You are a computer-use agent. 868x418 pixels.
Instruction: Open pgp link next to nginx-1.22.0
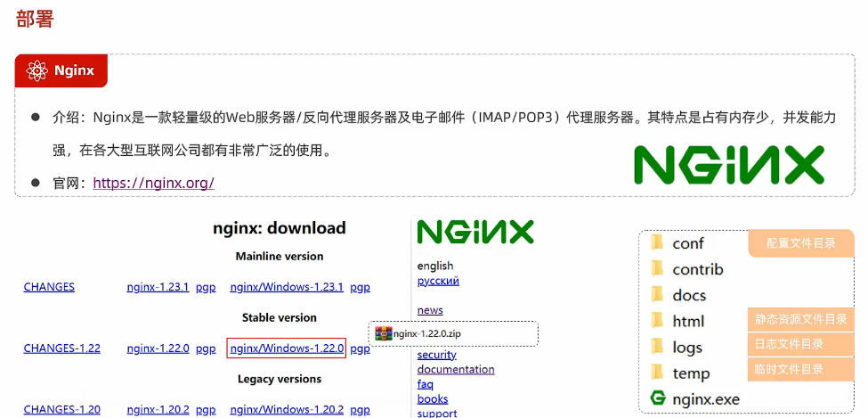pos(206,348)
